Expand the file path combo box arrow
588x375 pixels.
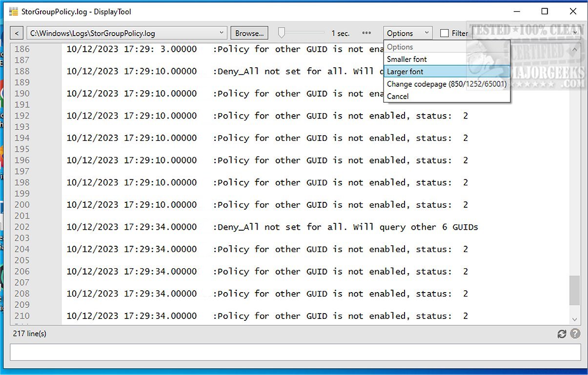tap(222, 33)
